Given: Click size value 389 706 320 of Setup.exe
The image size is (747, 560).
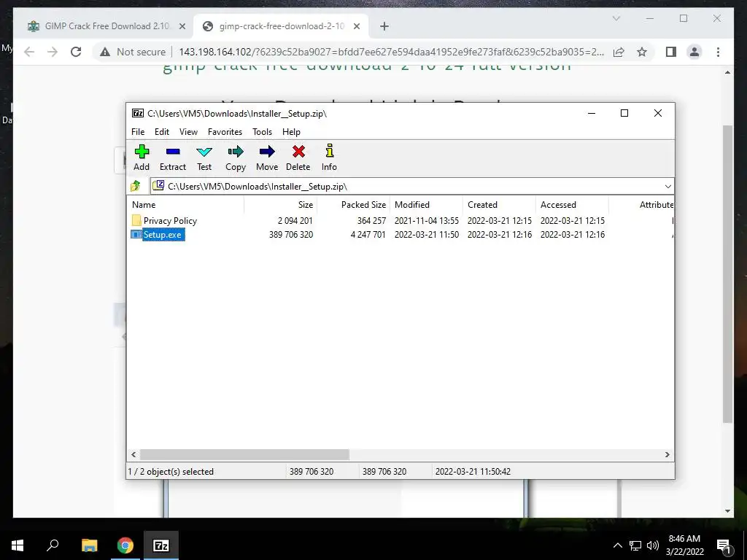Looking at the screenshot, I should (290, 234).
